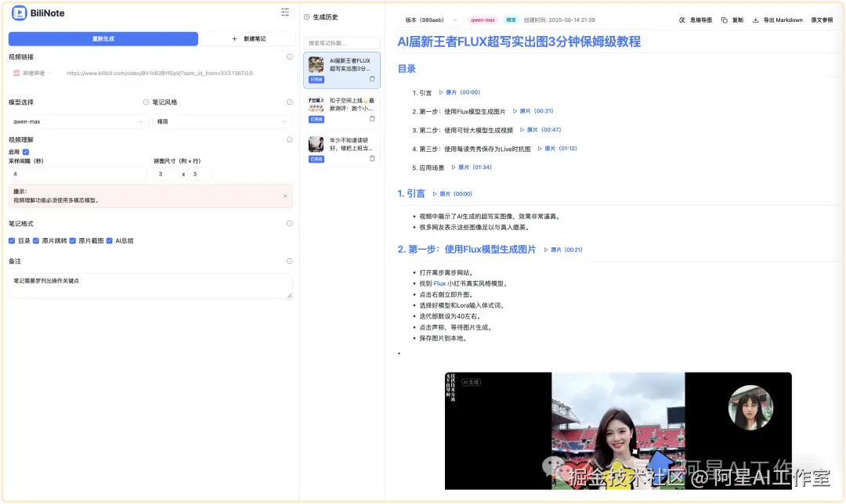Delete the FLUX note via its trash icon
846x504 pixels.
372,79
